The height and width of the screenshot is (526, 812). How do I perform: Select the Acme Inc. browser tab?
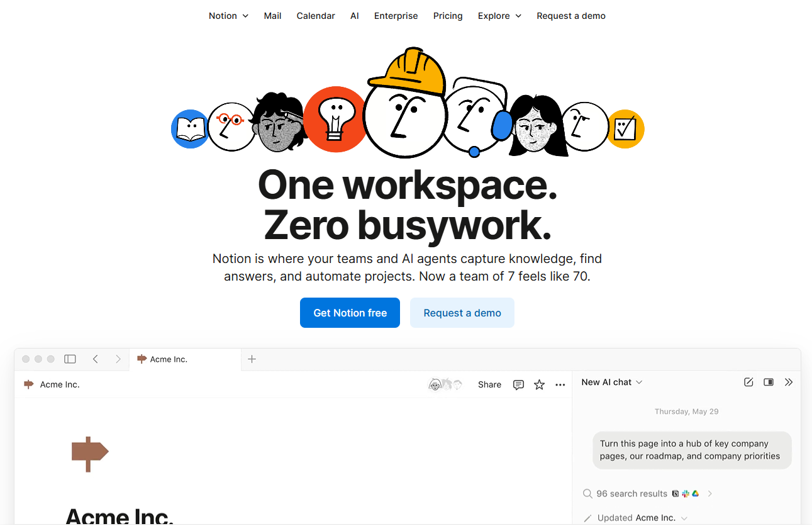(x=169, y=359)
